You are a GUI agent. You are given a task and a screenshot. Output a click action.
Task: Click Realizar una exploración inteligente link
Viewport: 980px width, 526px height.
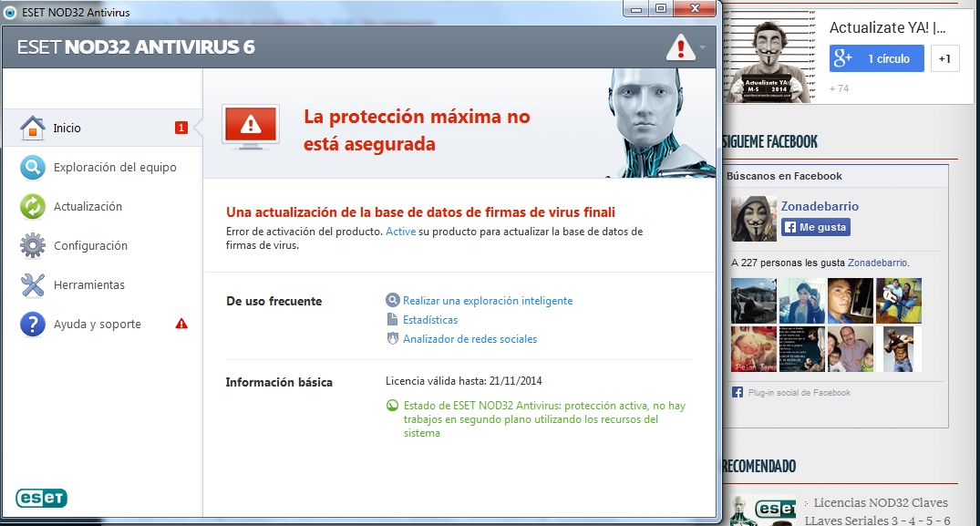click(x=488, y=301)
